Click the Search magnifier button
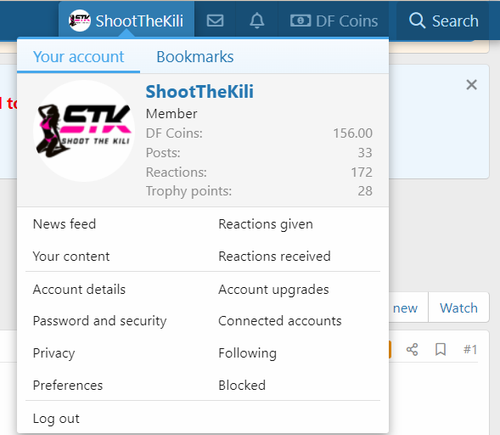 443,21
